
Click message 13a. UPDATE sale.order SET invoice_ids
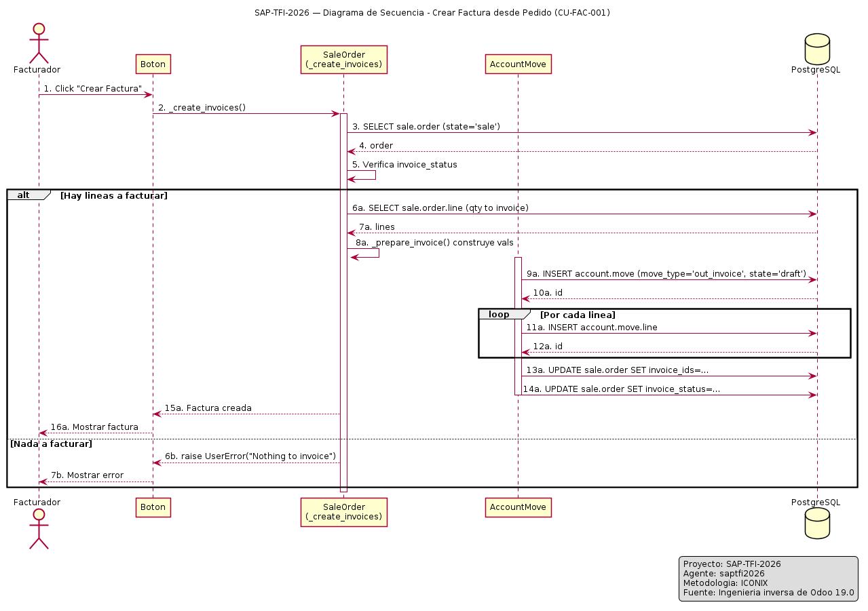[x=618, y=370]
